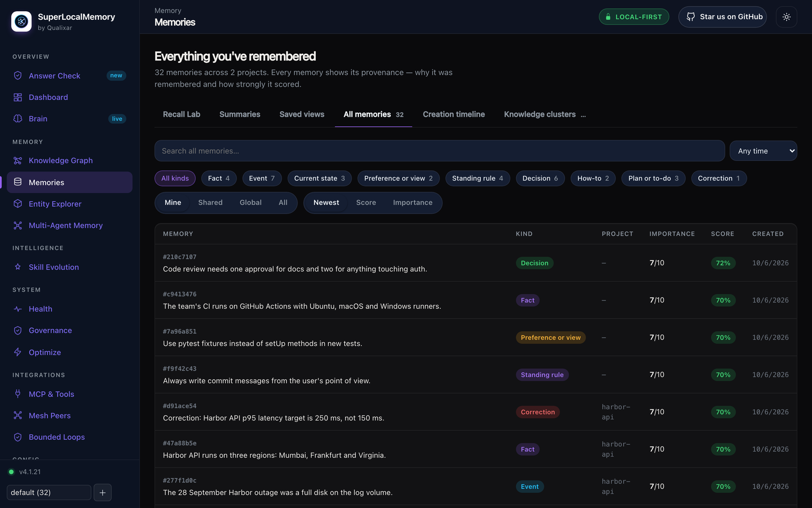812x508 pixels.
Task: Filter by the Standing rule chip
Action: click(x=477, y=178)
